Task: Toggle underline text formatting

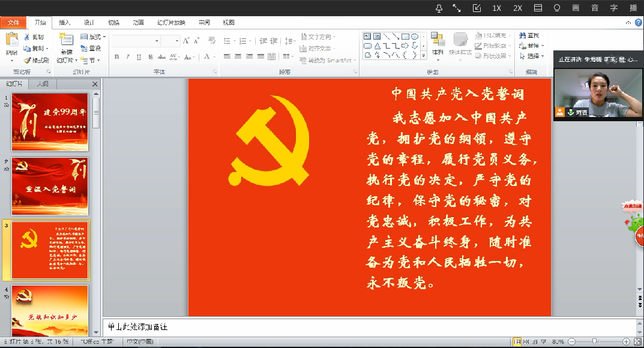Action: (139, 57)
